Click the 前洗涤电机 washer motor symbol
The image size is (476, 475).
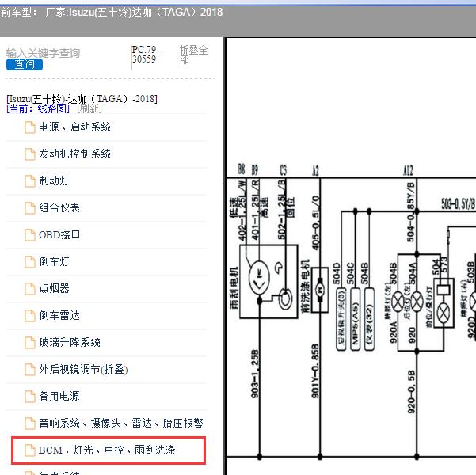point(320,290)
